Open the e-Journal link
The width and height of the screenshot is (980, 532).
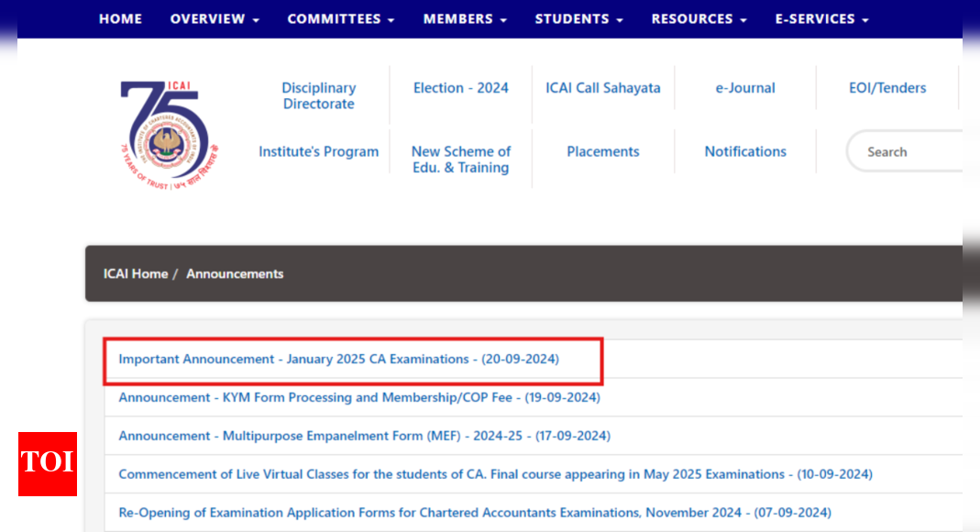(x=745, y=88)
